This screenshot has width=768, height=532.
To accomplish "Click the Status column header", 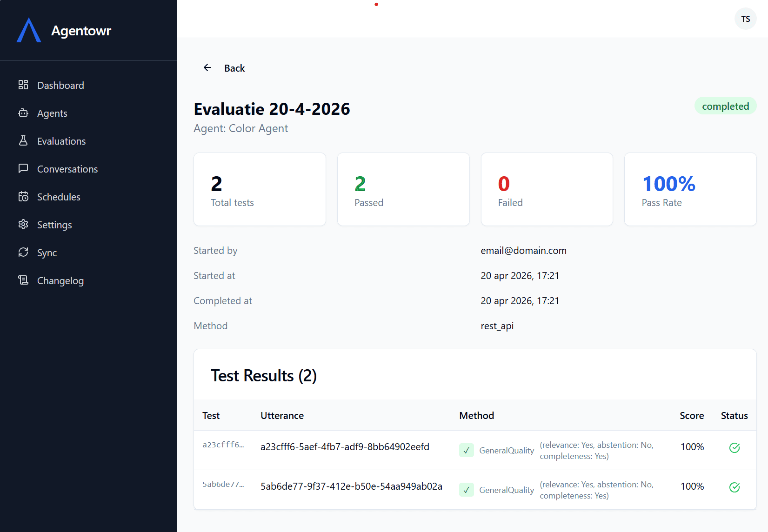I will (734, 416).
